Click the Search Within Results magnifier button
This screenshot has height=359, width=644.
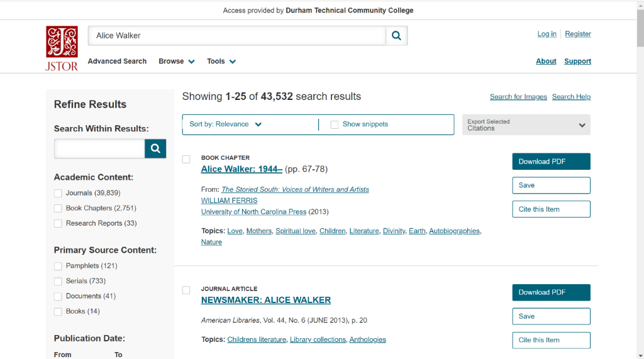click(155, 148)
